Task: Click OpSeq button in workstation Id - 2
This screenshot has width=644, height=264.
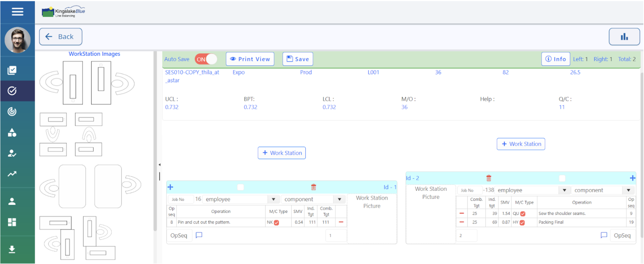Action: (622, 235)
